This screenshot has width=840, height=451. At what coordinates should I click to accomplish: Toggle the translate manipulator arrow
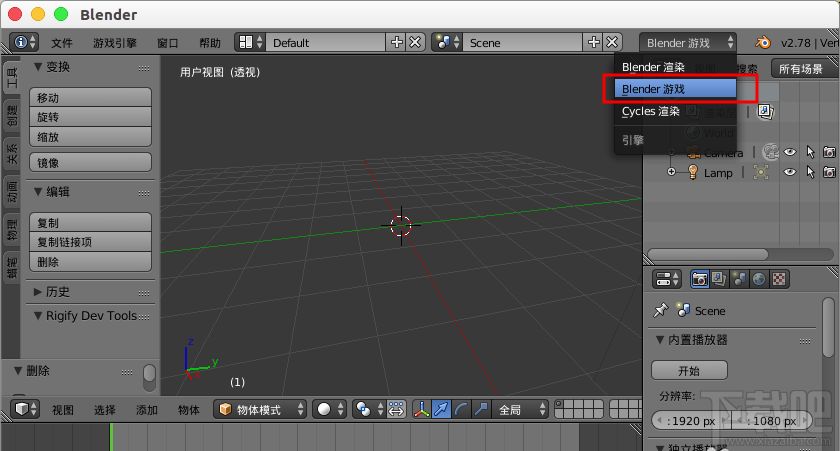(441, 410)
